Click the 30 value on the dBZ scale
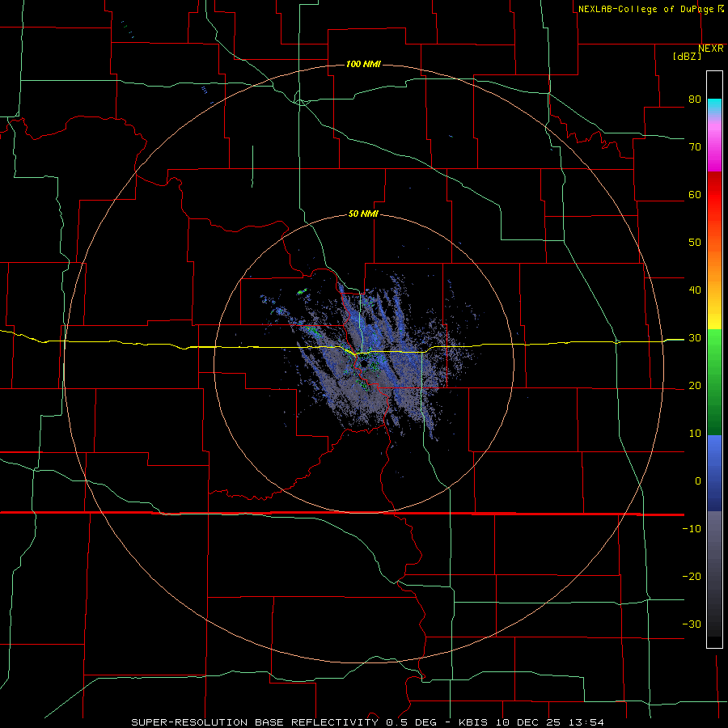 (x=695, y=338)
